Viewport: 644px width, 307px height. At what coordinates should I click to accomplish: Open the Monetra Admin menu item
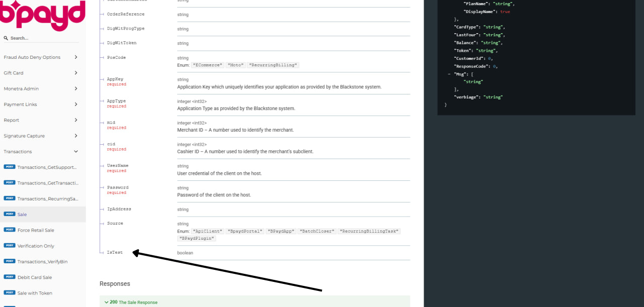click(x=21, y=88)
